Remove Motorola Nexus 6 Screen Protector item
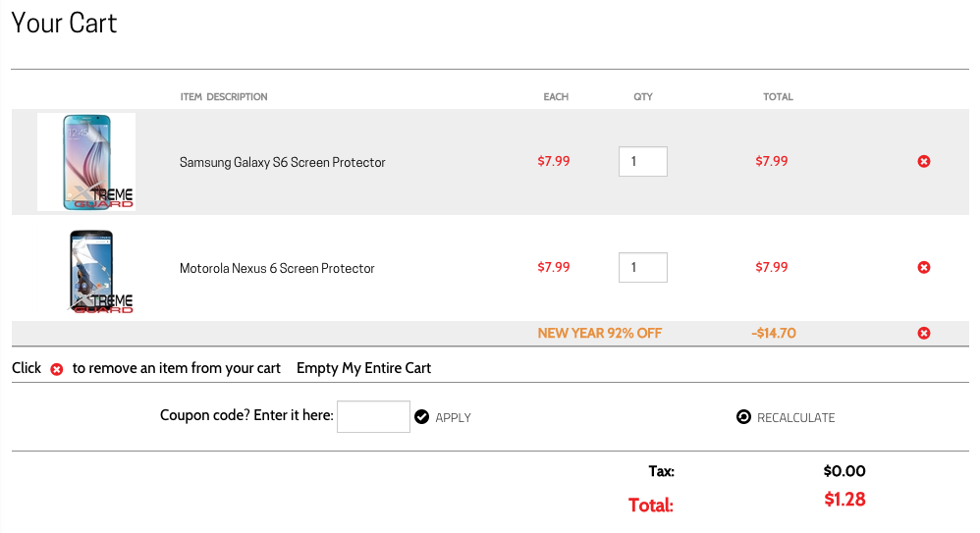This screenshot has width=980, height=533. click(x=924, y=267)
